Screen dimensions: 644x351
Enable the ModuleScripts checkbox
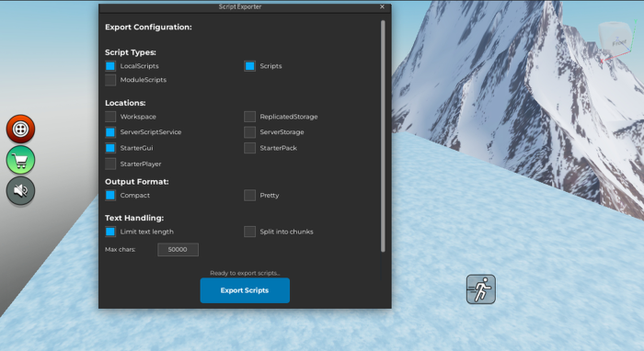pyautogui.click(x=110, y=80)
